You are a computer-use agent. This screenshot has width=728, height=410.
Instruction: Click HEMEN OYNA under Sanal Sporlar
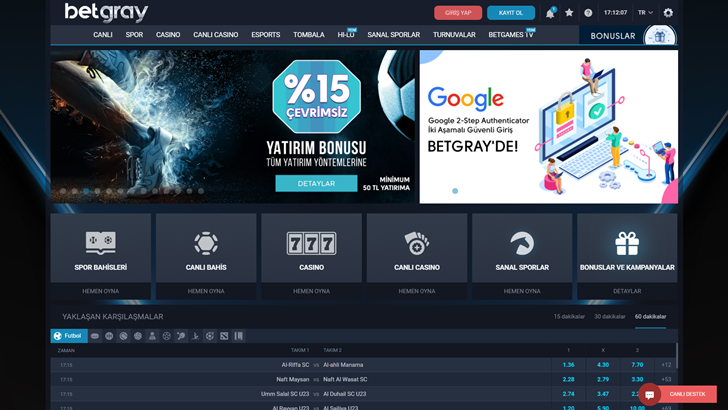pos(522,291)
